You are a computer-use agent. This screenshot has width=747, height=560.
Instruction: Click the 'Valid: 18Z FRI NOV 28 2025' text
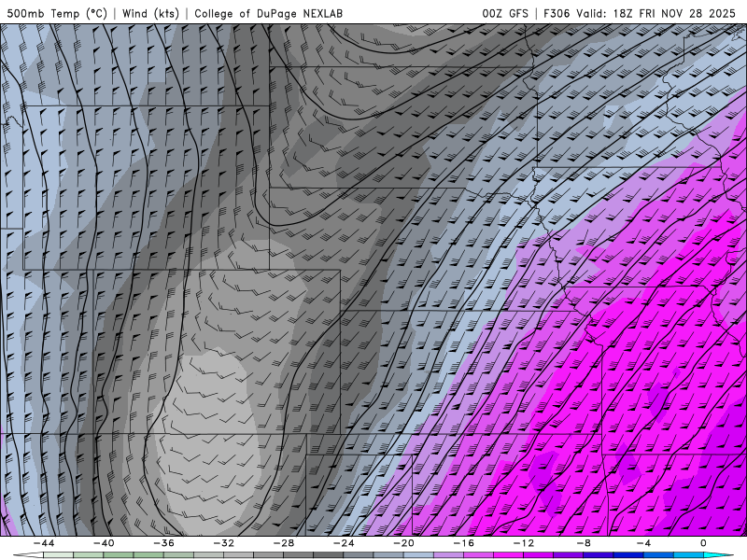(x=656, y=13)
